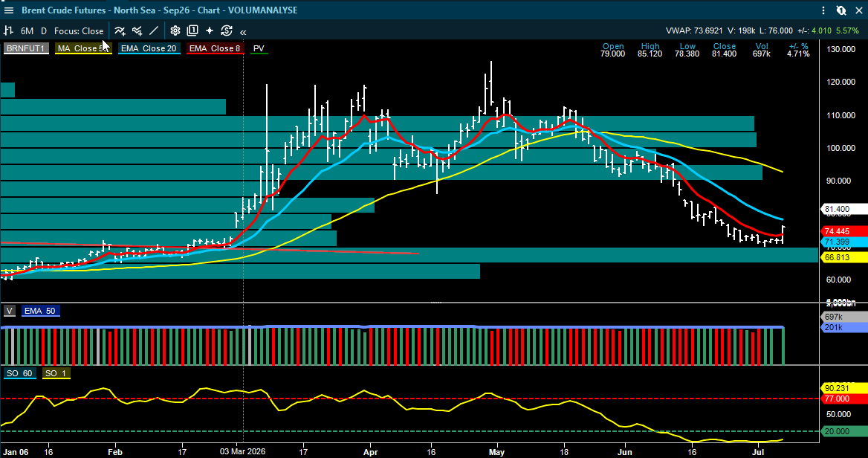This screenshot has width=868, height=458.
Task: Click the red 74.445 price tag
Action: coord(843,231)
